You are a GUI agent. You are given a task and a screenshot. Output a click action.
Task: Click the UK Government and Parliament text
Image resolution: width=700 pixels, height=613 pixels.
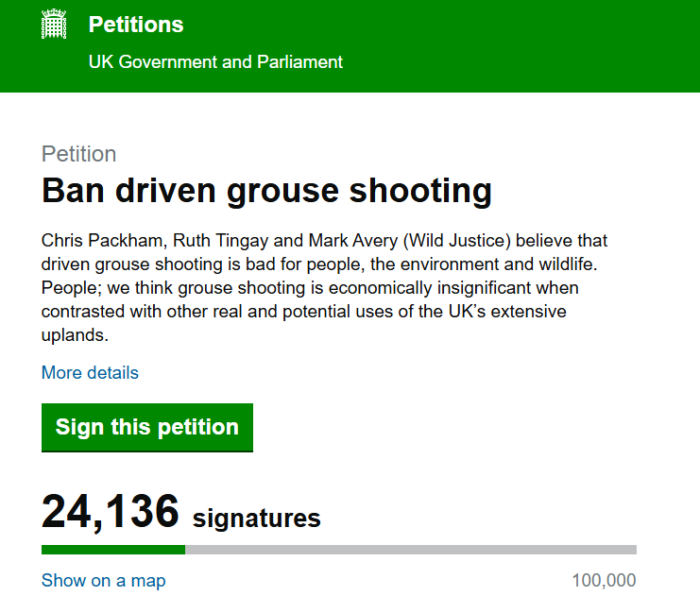tap(215, 62)
